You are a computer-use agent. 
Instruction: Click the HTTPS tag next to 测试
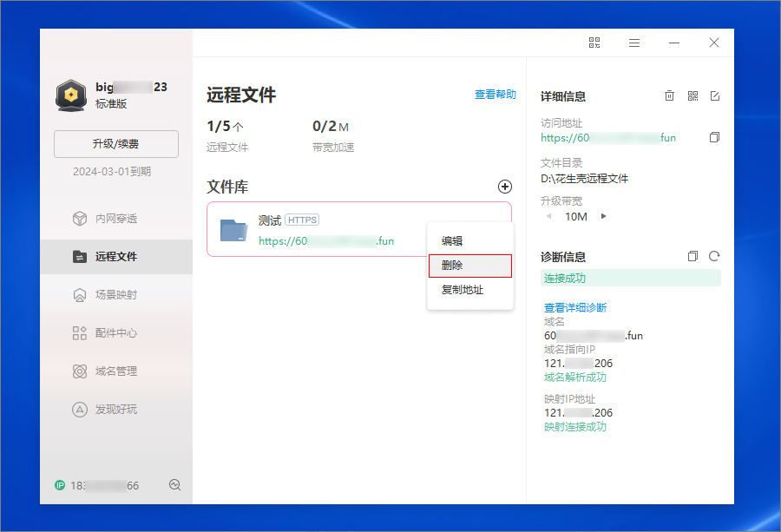pyautogui.click(x=302, y=220)
